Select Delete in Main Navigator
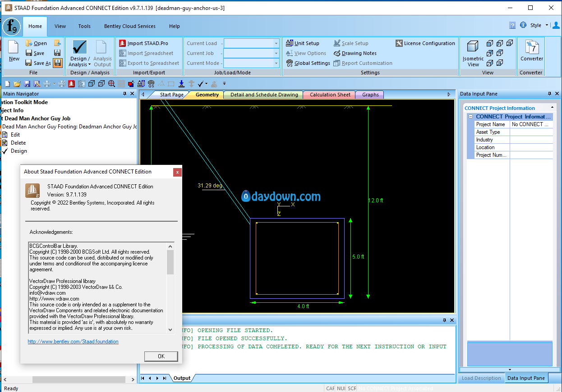This screenshot has width=562, height=392. [x=18, y=143]
